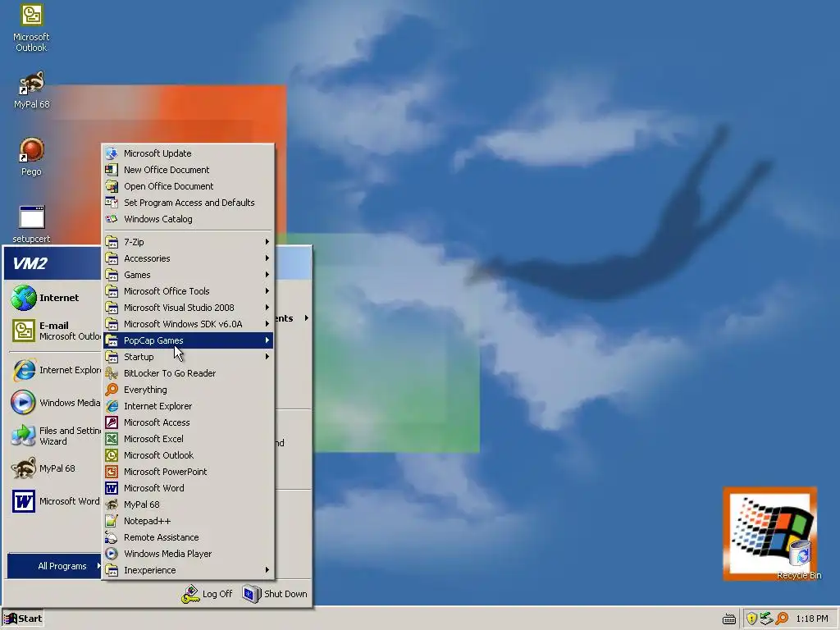Expand the PopCap Games submenu arrow
The width and height of the screenshot is (840, 630).
pos(267,340)
